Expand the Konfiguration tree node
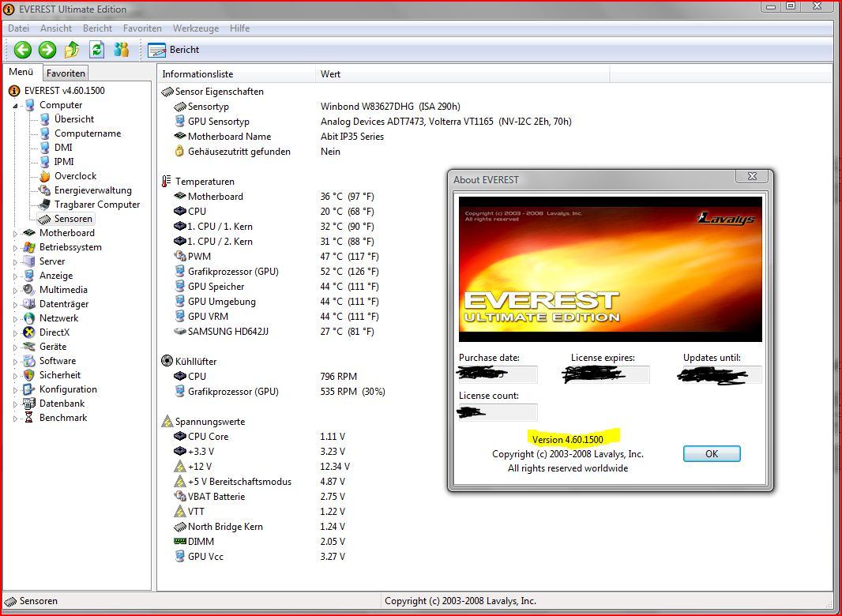The image size is (842, 616). (15, 390)
